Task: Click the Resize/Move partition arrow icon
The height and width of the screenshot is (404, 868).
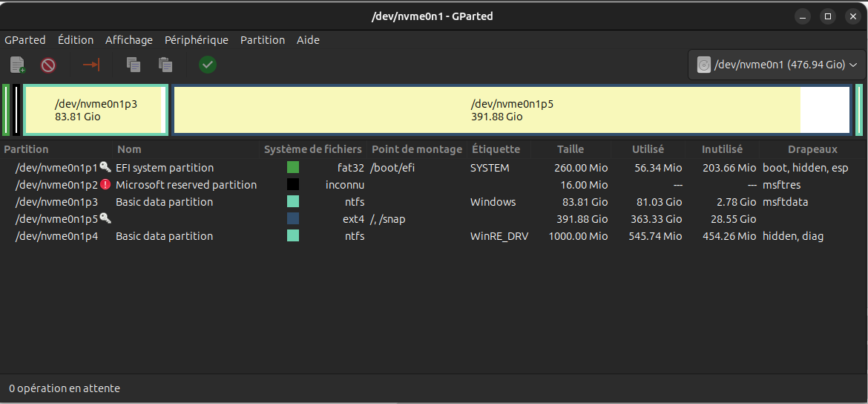Action: [91, 65]
